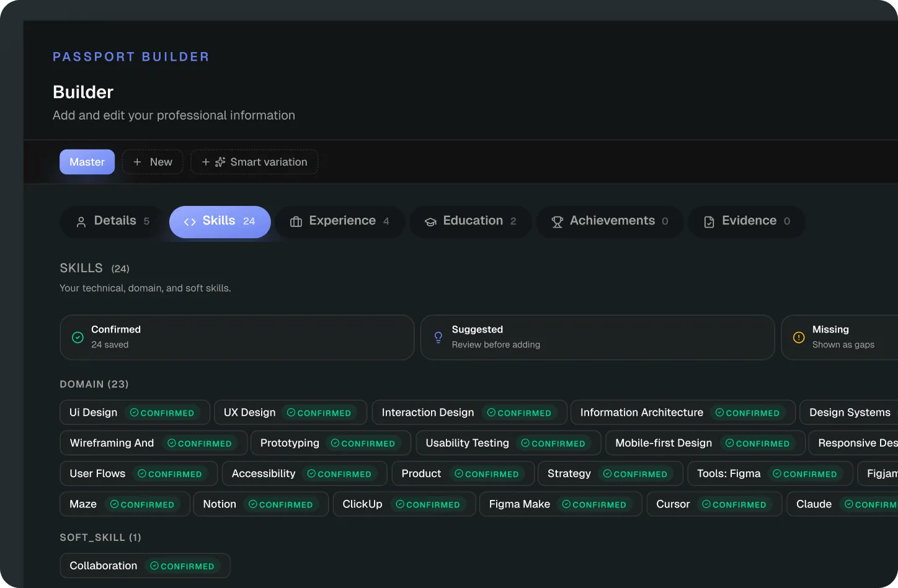Click the person icon on Details tab
The width and height of the screenshot is (898, 588).
click(81, 222)
